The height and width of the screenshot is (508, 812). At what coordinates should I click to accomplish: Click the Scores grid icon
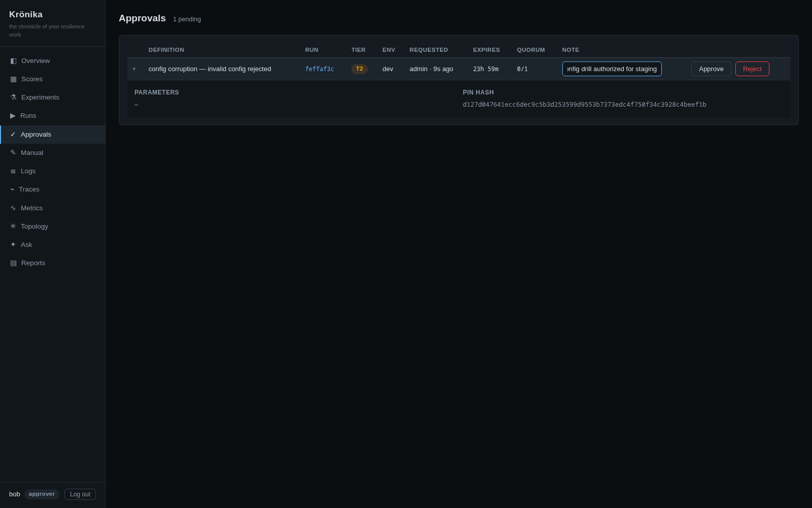tap(13, 79)
